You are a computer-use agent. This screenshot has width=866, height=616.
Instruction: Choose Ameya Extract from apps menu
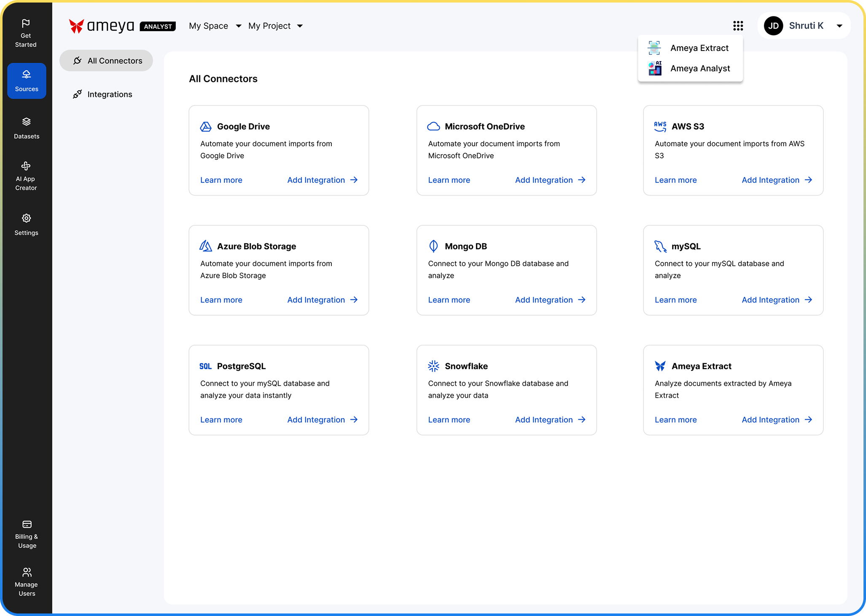[699, 48]
